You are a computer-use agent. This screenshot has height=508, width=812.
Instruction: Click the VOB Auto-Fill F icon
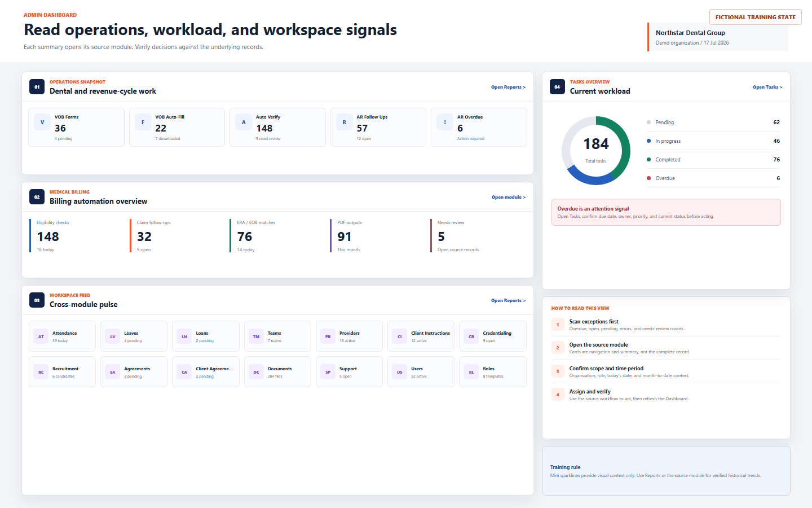[x=143, y=122]
